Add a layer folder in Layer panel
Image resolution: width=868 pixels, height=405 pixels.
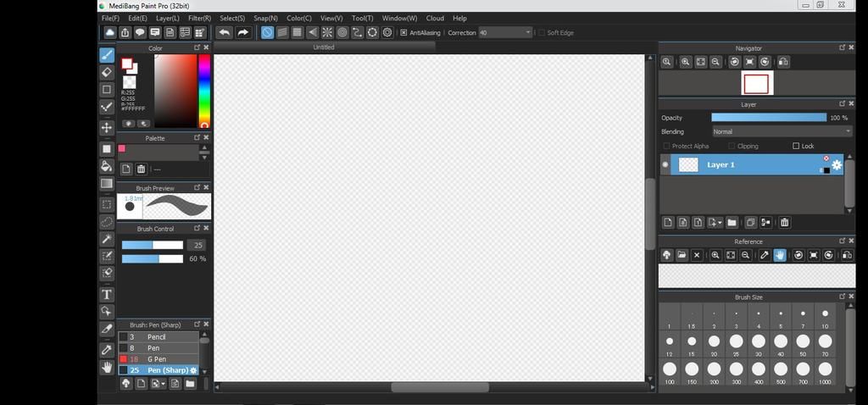[732, 223]
